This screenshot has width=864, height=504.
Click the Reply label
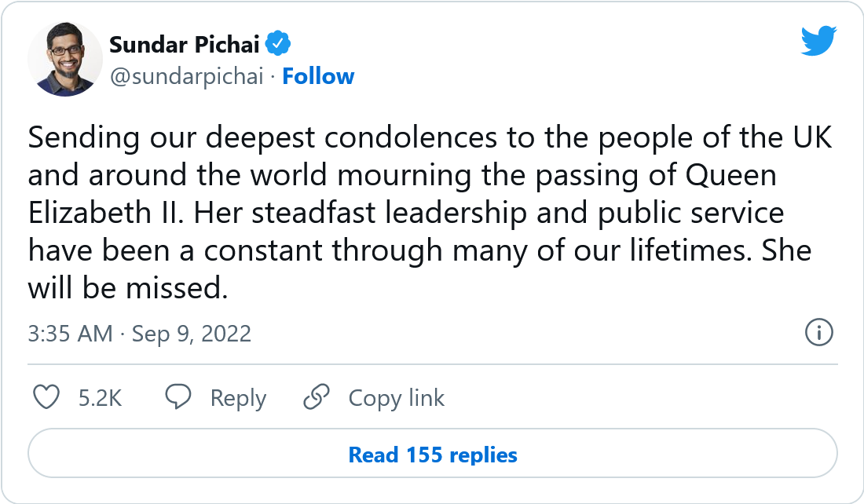[238, 398]
